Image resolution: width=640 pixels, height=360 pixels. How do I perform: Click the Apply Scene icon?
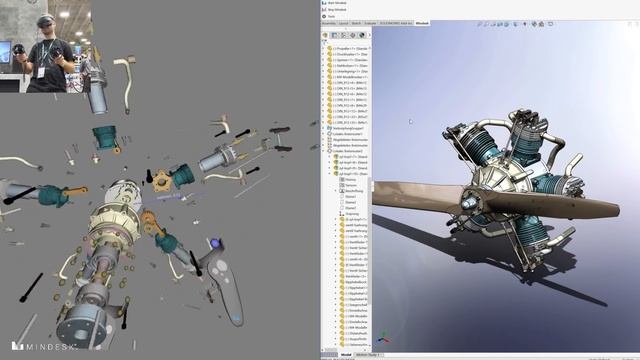(x=541, y=24)
